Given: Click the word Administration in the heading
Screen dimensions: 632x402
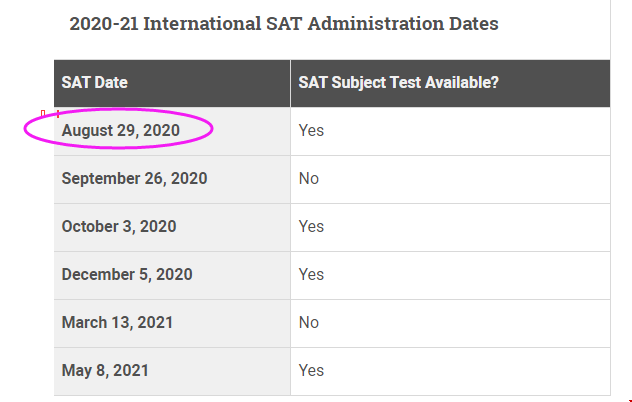Looking at the screenshot, I should point(375,23).
